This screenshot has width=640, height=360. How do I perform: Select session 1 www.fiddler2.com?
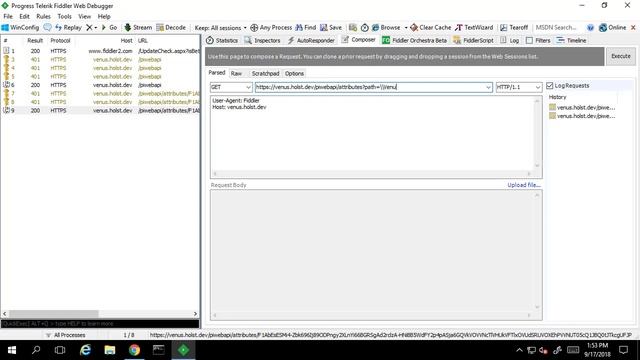(100, 51)
